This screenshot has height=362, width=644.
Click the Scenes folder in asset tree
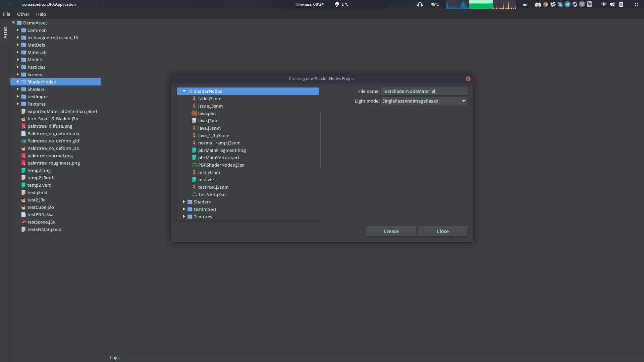point(35,74)
